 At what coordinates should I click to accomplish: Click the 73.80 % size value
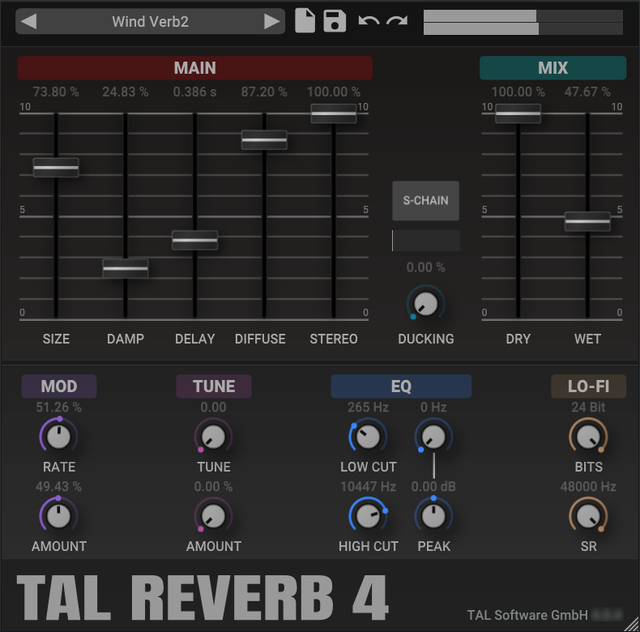56,91
